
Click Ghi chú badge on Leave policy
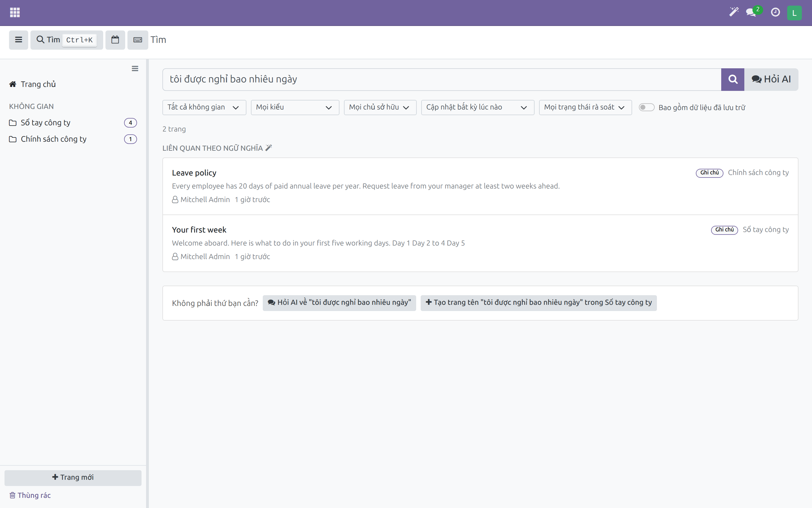coord(709,173)
